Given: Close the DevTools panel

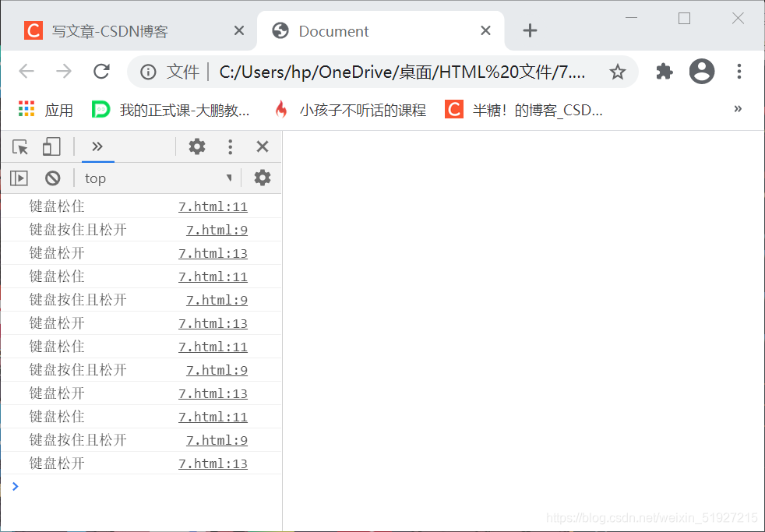Looking at the screenshot, I should pos(263,146).
